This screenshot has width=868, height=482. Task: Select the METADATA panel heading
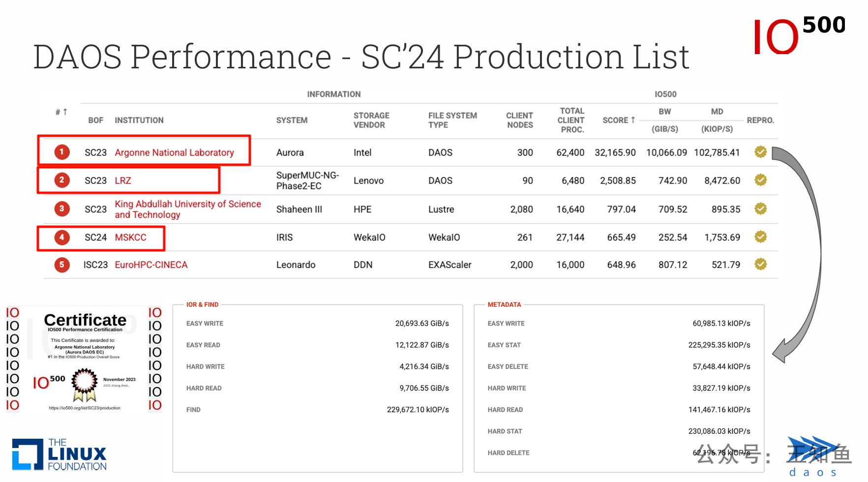(504, 304)
